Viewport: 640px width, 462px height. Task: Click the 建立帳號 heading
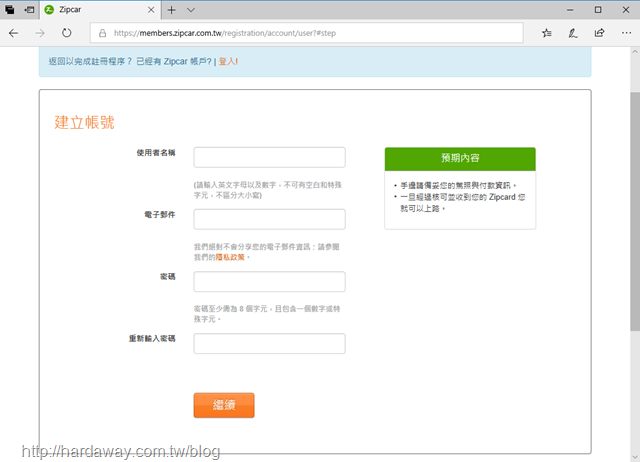84,122
